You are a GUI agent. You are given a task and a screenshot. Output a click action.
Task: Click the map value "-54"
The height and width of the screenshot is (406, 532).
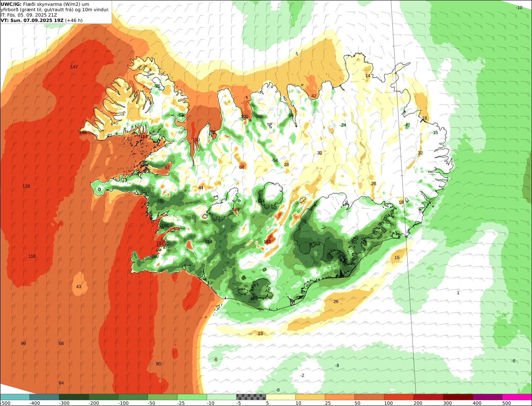pyautogui.click(x=275, y=160)
